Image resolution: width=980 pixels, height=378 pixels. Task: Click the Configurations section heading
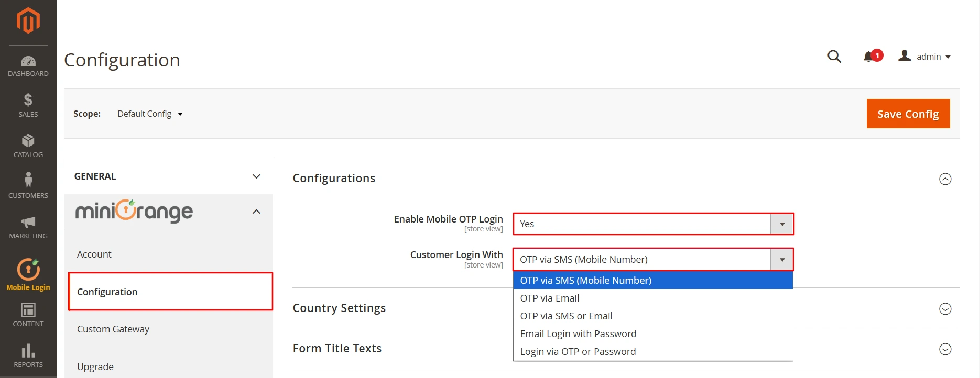[x=334, y=179]
